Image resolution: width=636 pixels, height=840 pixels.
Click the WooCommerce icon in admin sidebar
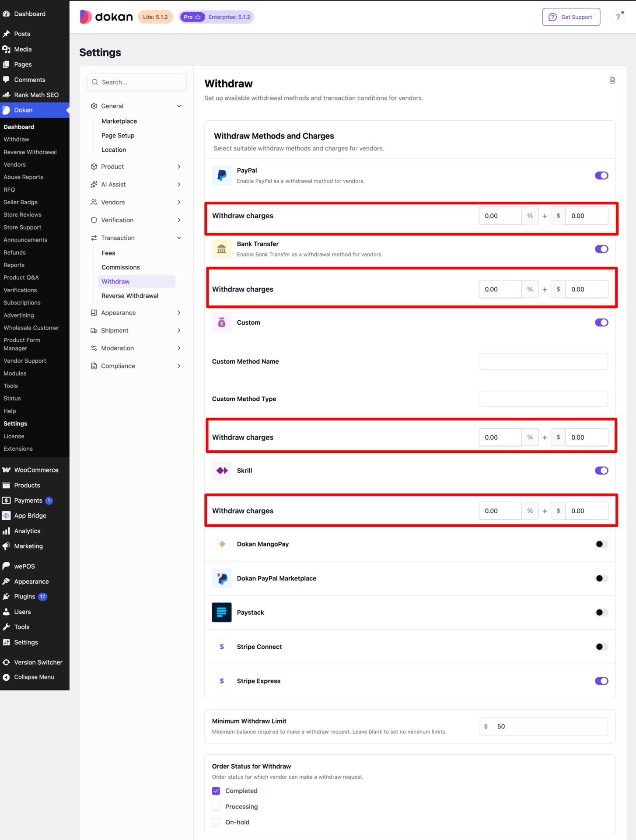tap(6, 470)
